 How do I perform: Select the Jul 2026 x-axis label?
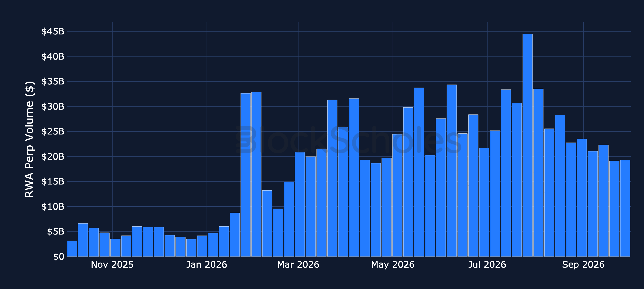[x=487, y=265]
